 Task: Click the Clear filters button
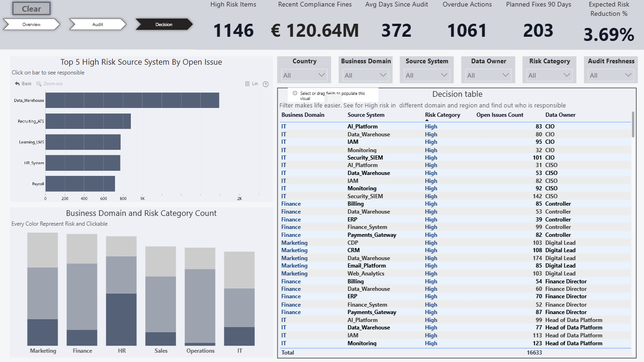(31, 8)
